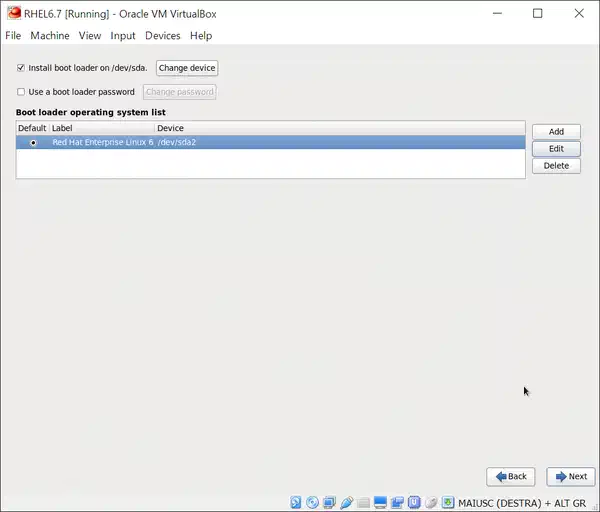Click the hard disk activity status icon
The height and width of the screenshot is (512, 600).
295,502
